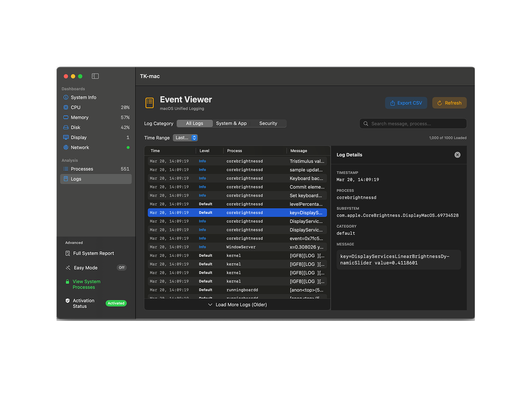Open System Info dashboard icon
532x399 pixels.
tap(66, 97)
